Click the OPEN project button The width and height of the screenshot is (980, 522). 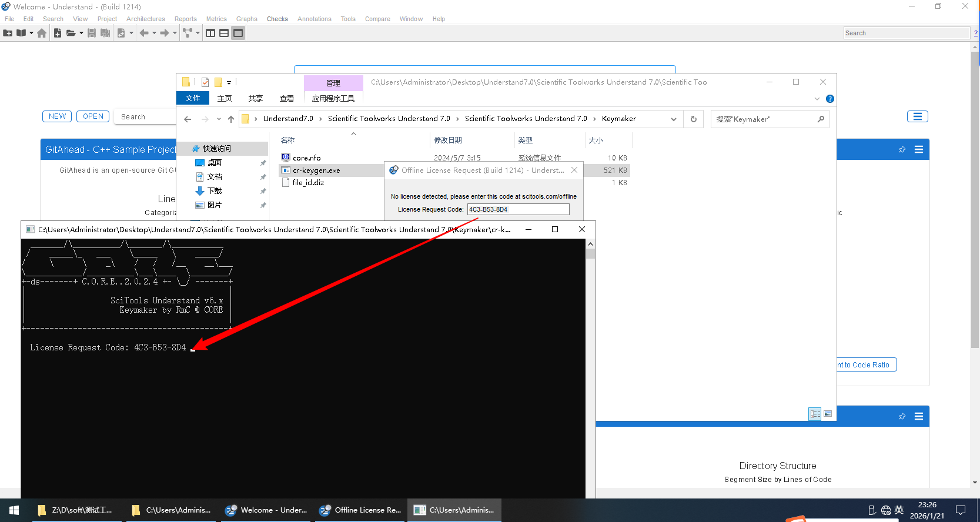93,116
